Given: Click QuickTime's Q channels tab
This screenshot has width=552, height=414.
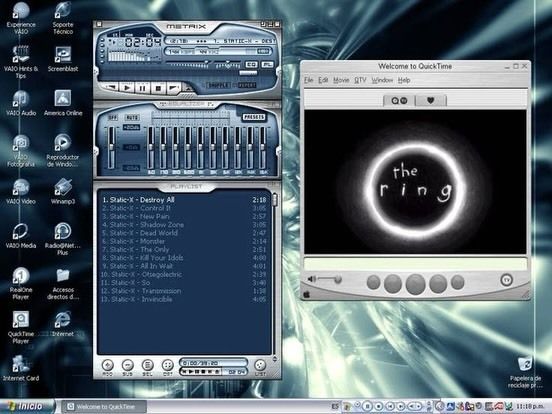Looking at the screenshot, I should click(399, 101).
